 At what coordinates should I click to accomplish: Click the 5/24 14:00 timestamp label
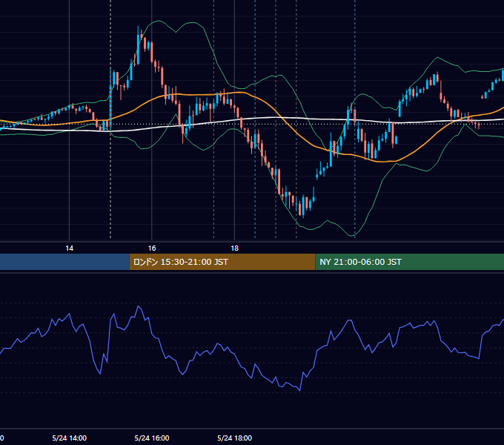pos(70,438)
